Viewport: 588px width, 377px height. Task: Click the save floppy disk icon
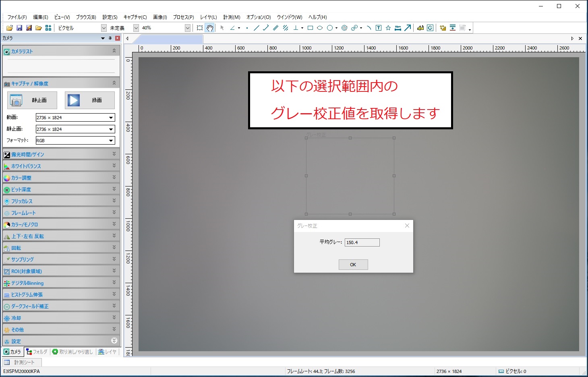(19, 28)
